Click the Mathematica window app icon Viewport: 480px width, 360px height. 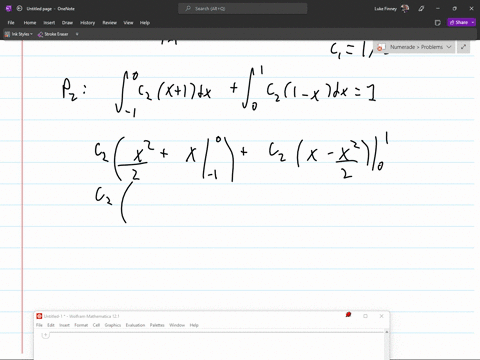pyautogui.click(x=39, y=316)
